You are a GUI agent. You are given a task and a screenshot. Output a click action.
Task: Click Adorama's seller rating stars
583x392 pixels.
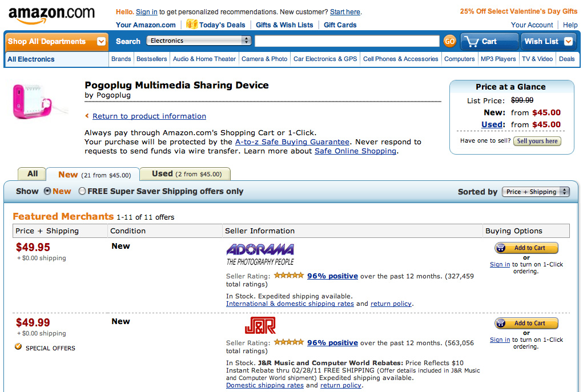pos(288,276)
